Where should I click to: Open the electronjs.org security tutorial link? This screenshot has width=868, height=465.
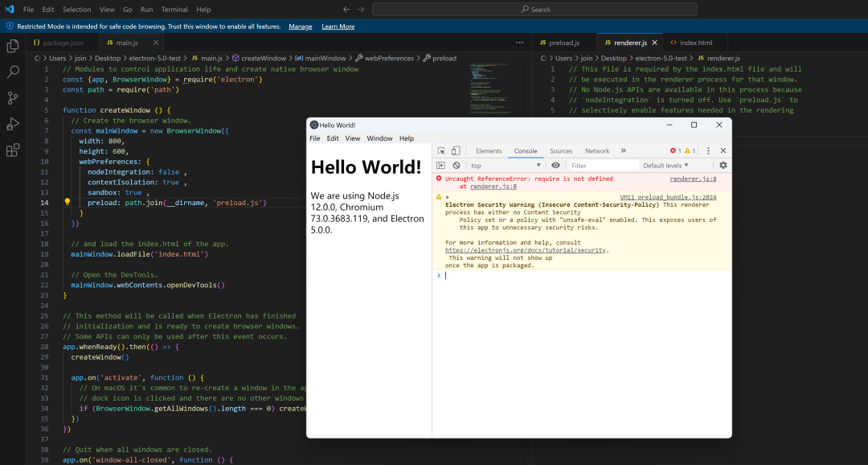coord(526,249)
